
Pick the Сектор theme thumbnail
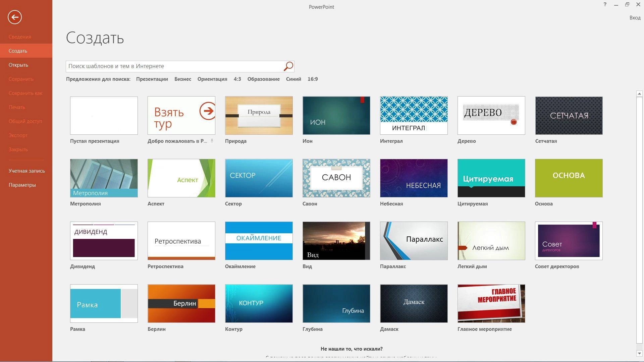point(259,178)
